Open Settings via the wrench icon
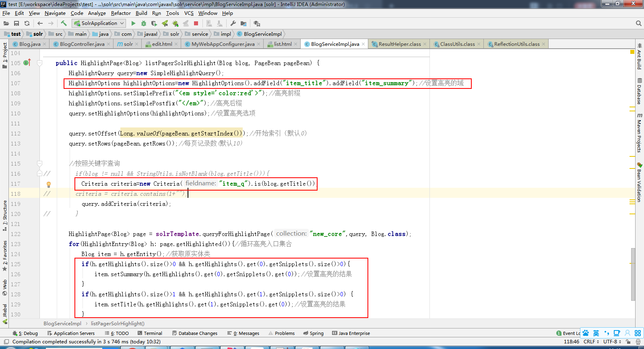644x349 pixels. (x=233, y=23)
